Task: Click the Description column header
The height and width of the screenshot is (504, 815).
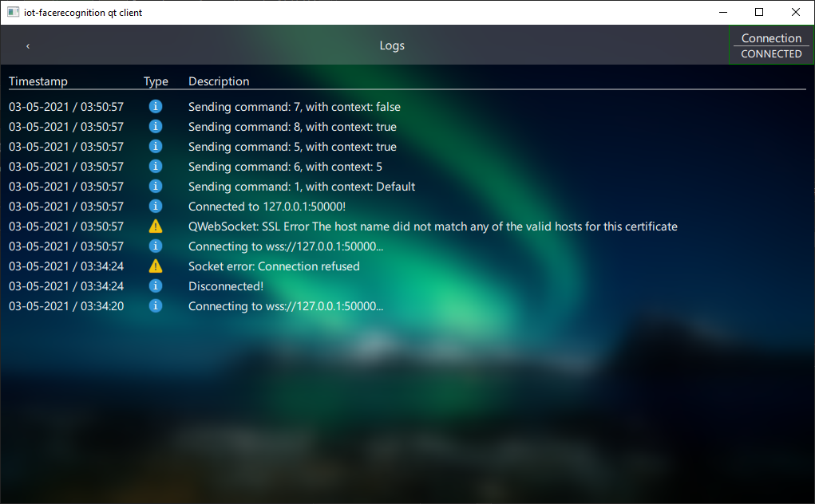Action: [219, 81]
